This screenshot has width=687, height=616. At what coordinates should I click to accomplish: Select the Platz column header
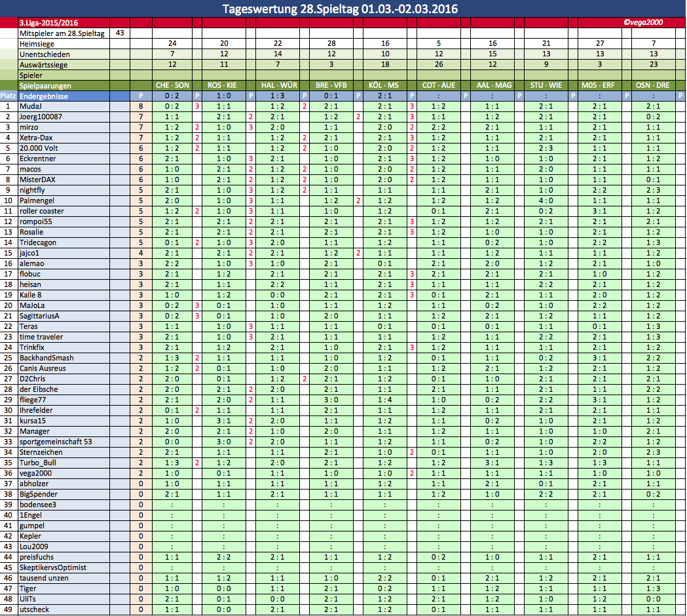8,96
